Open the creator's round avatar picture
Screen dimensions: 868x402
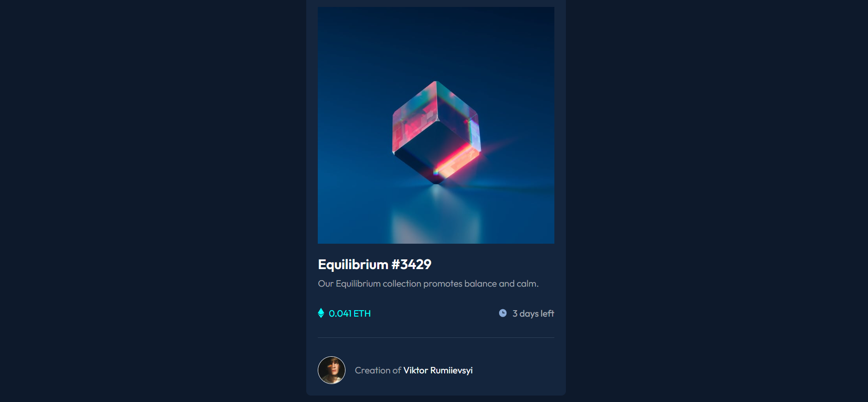pyautogui.click(x=332, y=370)
